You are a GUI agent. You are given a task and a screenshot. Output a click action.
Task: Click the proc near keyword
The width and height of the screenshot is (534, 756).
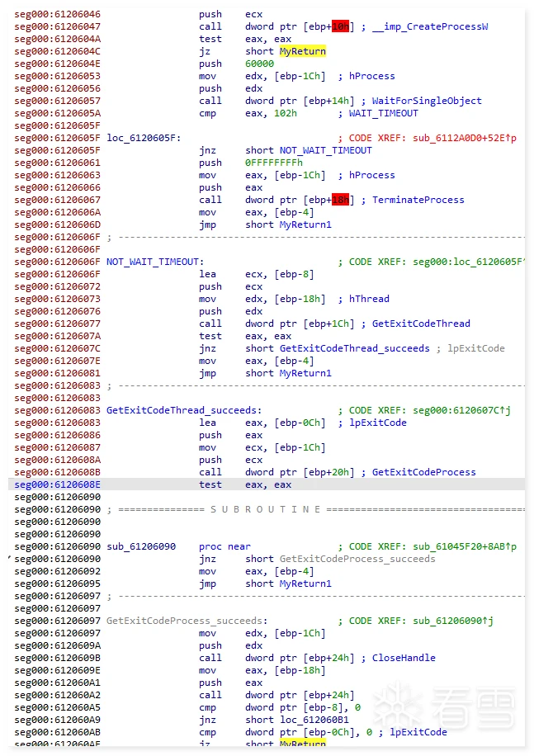(224, 546)
